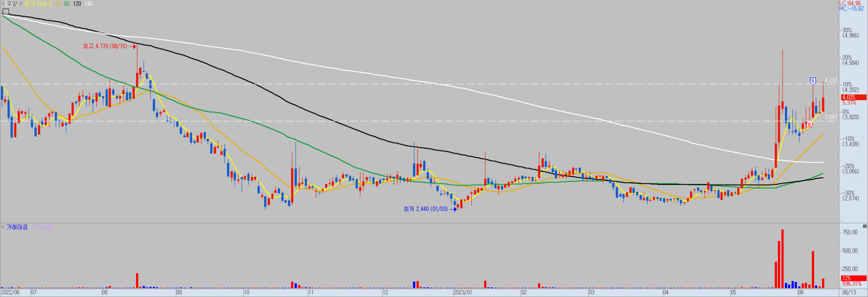Toggle the square beside 거래대금 indicator label
This screenshot has height=297, width=868.
(x=3, y=227)
